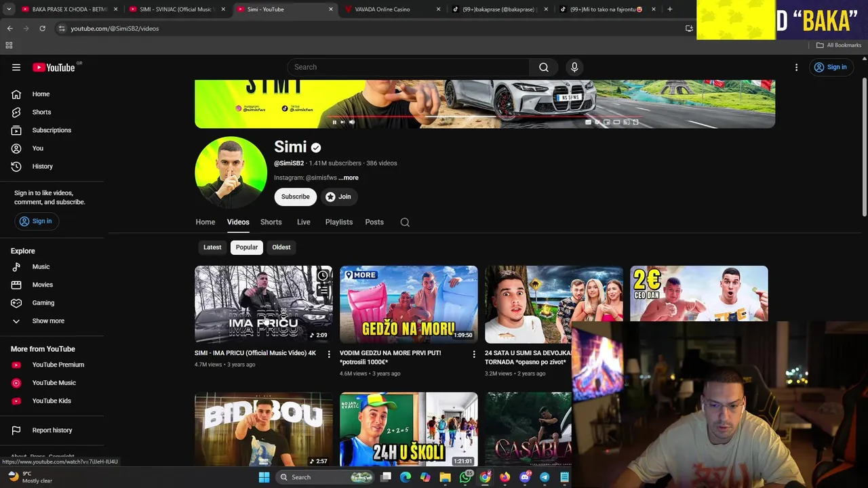Click Add to queue icon on IMA PRICU thumbnail
Image resolution: width=868 pixels, height=488 pixels.
323,290
